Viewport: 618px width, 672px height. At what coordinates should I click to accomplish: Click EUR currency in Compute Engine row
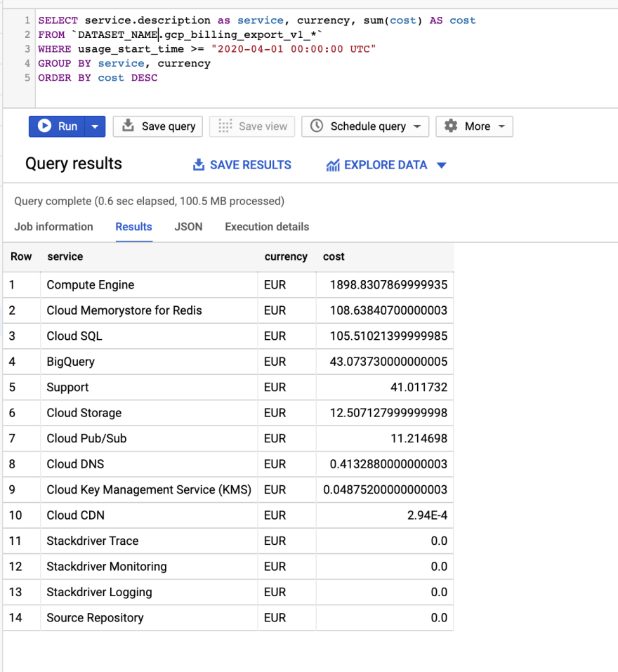click(275, 285)
